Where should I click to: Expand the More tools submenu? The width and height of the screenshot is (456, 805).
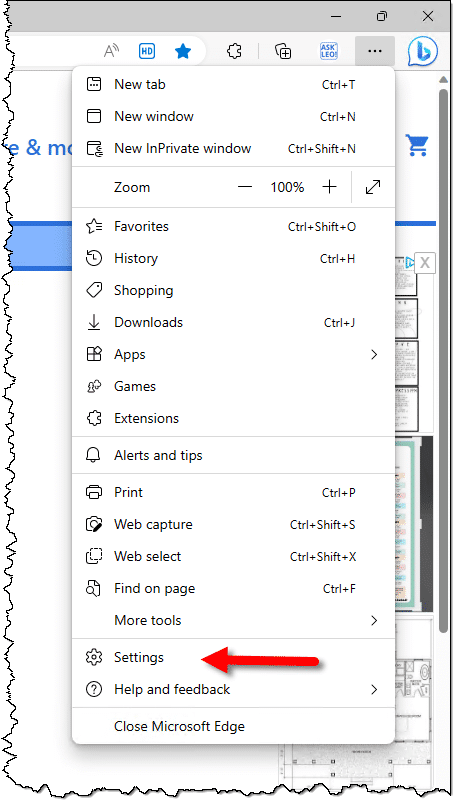click(233, 621)
